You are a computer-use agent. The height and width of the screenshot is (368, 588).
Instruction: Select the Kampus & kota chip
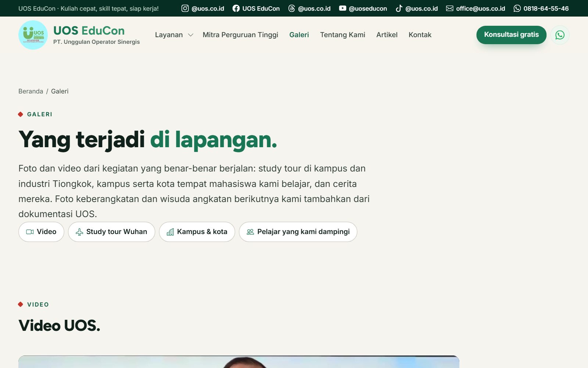point(197,232)
